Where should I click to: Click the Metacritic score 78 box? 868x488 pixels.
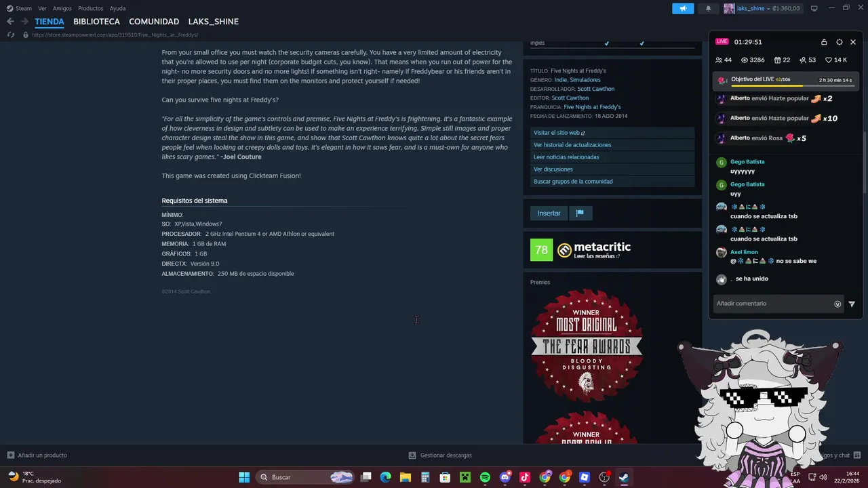click(541, 250)
